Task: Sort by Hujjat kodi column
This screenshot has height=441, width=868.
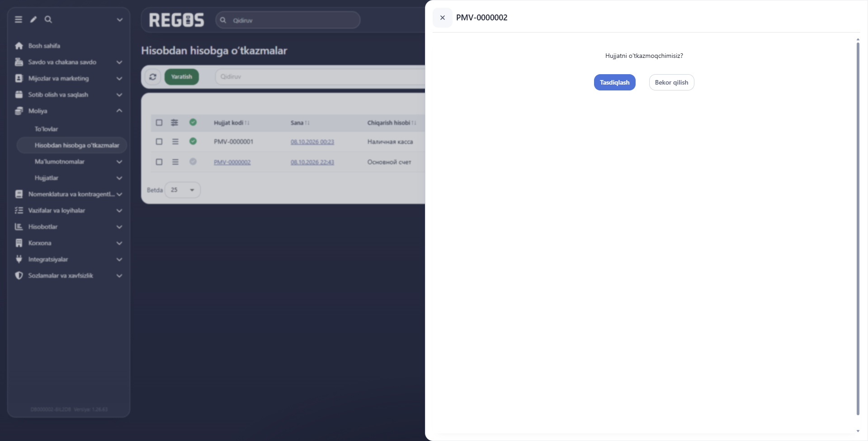Action: pos(231,123)
